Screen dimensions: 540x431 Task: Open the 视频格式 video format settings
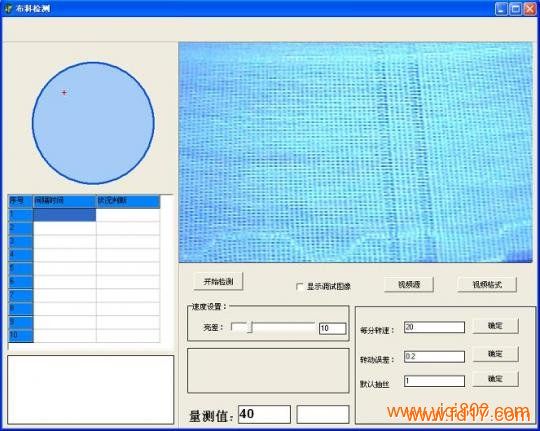point(487,285)
